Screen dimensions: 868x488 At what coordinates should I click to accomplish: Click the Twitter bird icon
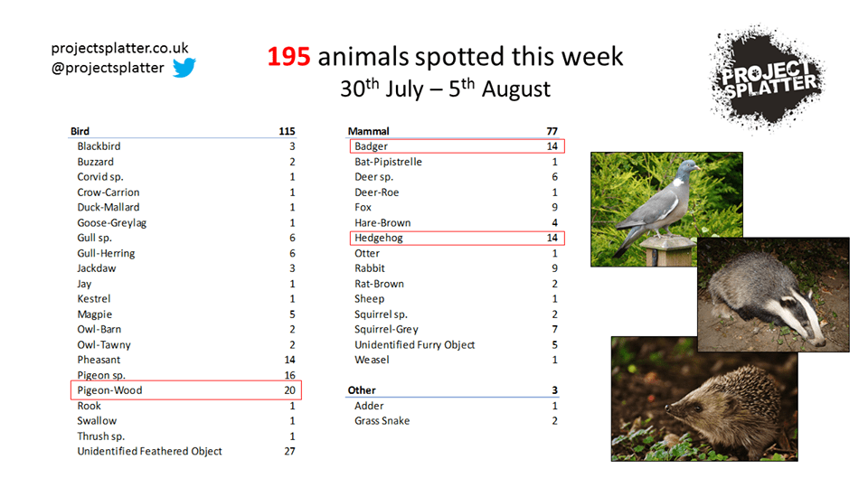coord(184,68)
